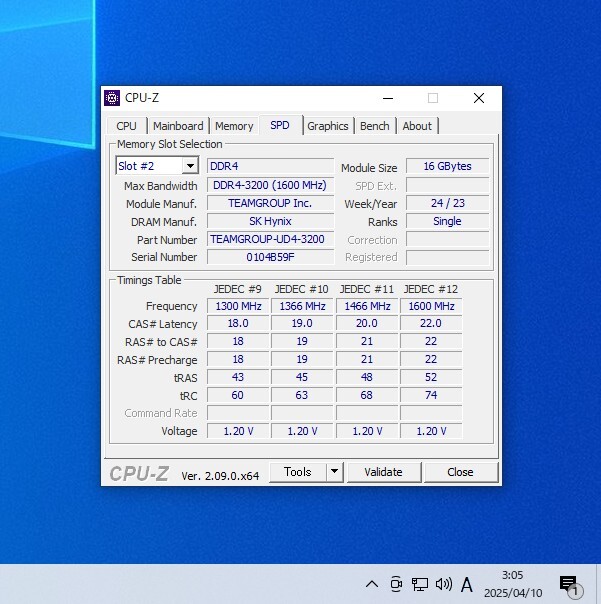Viewport: 601px width, 604px height.
Task: Open the CPU tab
Action: click(x=126, y=126)
